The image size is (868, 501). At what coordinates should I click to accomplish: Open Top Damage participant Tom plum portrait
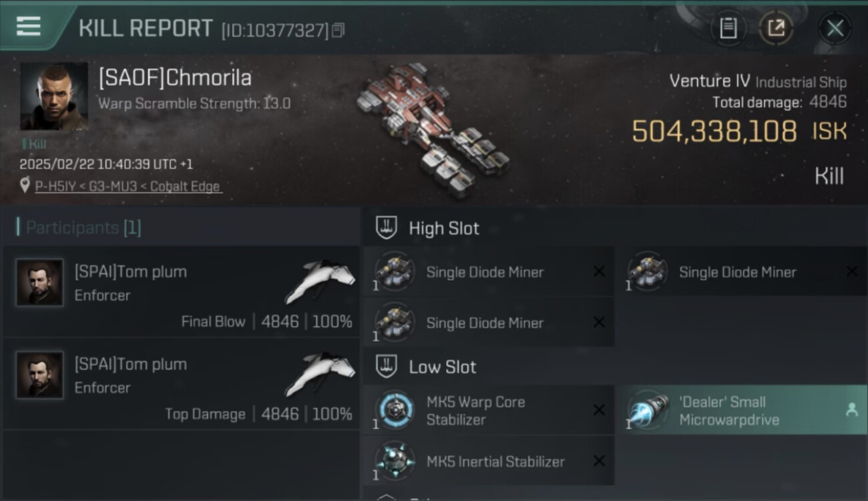click(40, 375)
